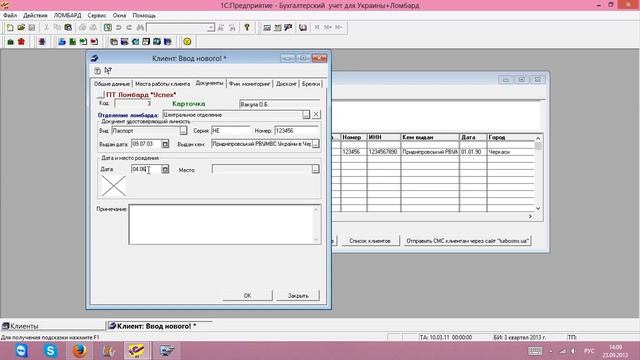Viewport: 640px width, 360px height.
Task: Open the Окна menu
Action: coord(119,15)
